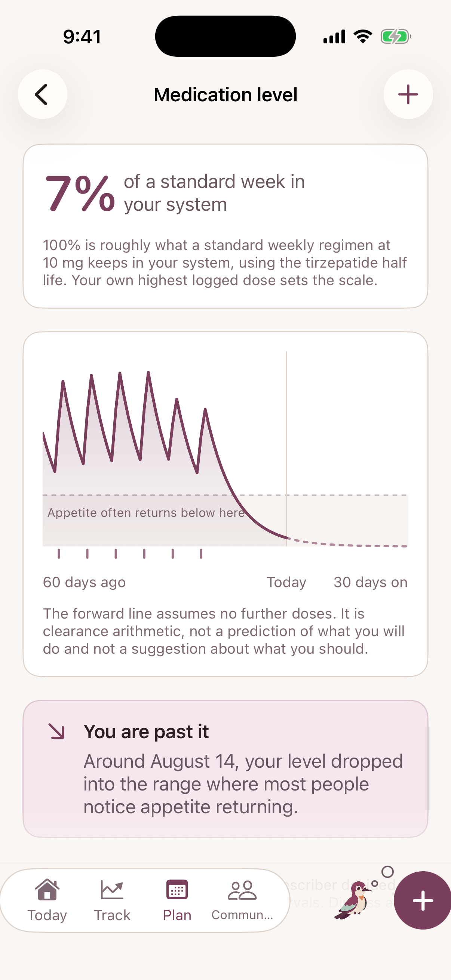This screenshot has height=980, width=451.
Task: Tap the battery status icon
Action: pyautogui.click(x=396, y=37)
